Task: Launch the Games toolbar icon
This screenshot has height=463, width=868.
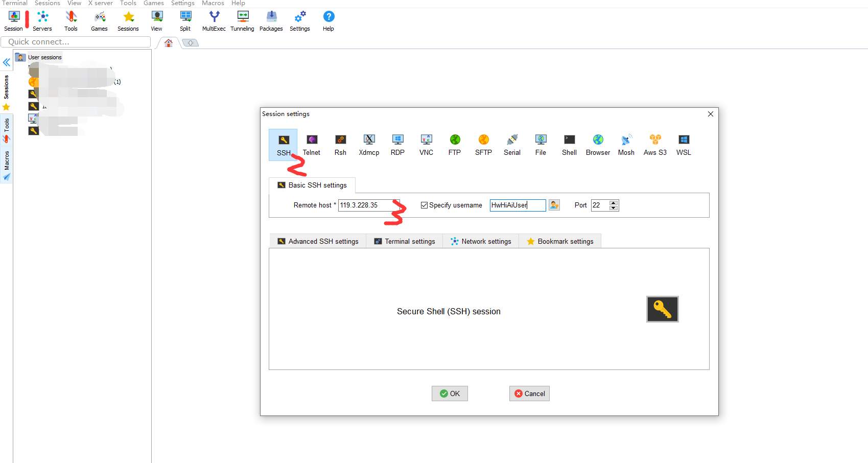Action: pos(100,21)
